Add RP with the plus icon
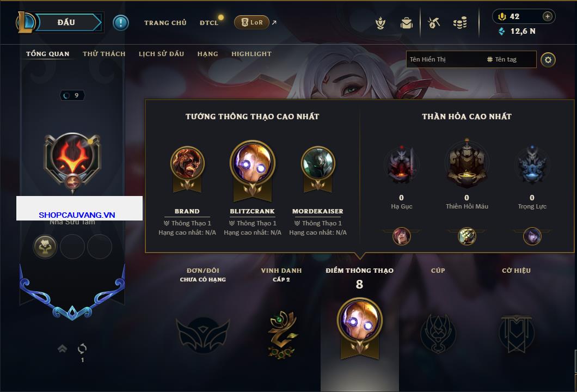Viewport: 577px width, 392px height. click(548, 16)
